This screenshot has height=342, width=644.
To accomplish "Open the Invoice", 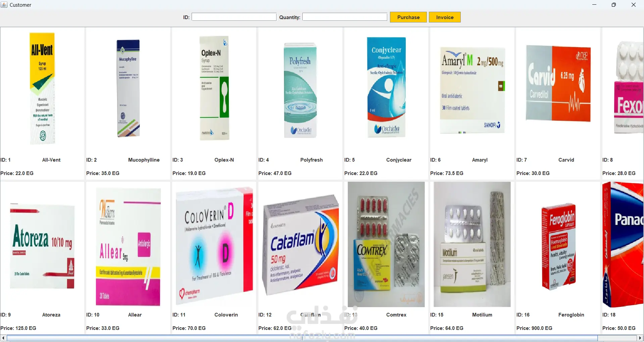I will coord(445,17).
